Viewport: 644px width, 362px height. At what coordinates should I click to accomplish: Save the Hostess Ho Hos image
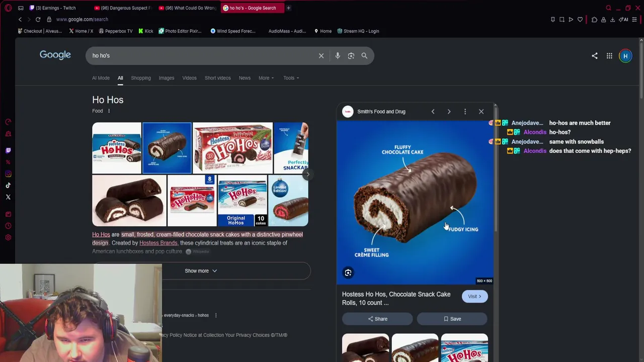[452, 319]
